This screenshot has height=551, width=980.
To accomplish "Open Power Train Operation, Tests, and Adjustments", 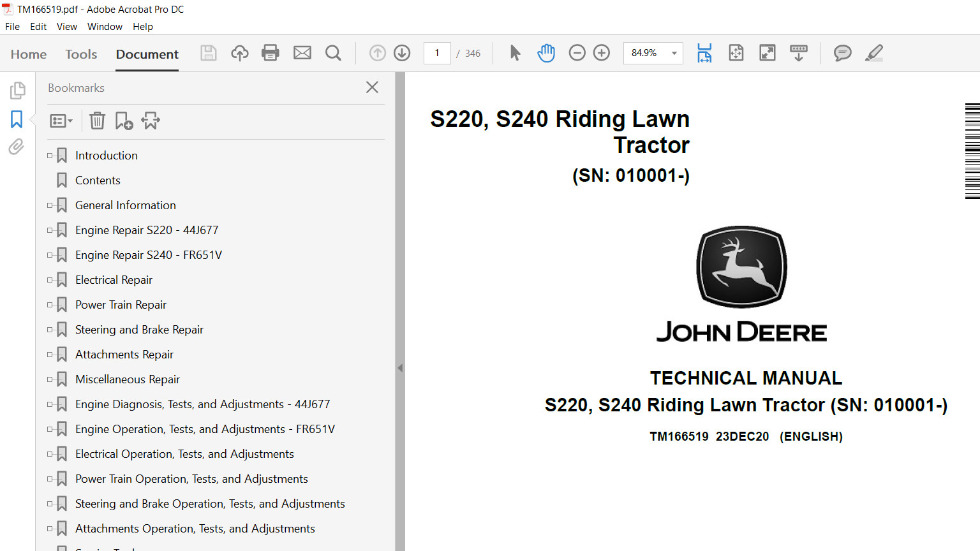I will coord(191,479).
